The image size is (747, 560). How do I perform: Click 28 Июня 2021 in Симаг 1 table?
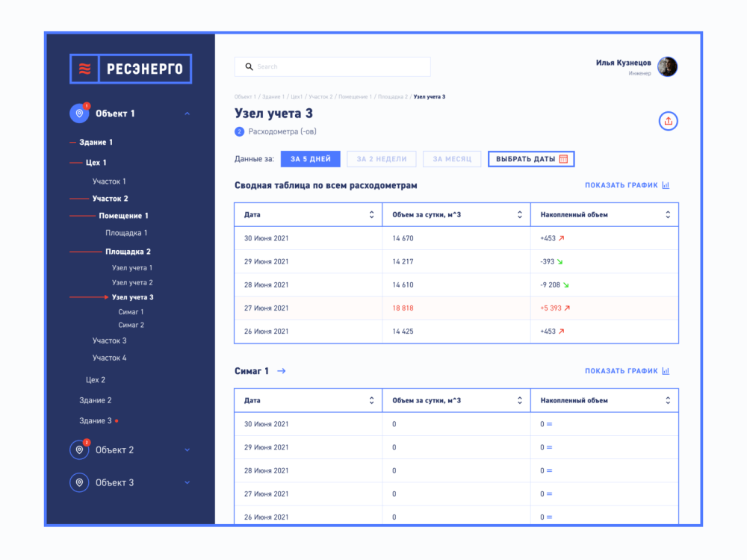[267, 470]
